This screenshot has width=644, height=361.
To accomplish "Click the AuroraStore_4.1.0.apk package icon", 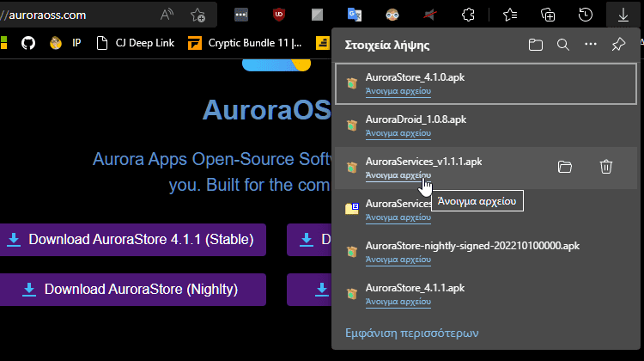I will [351, 83].
